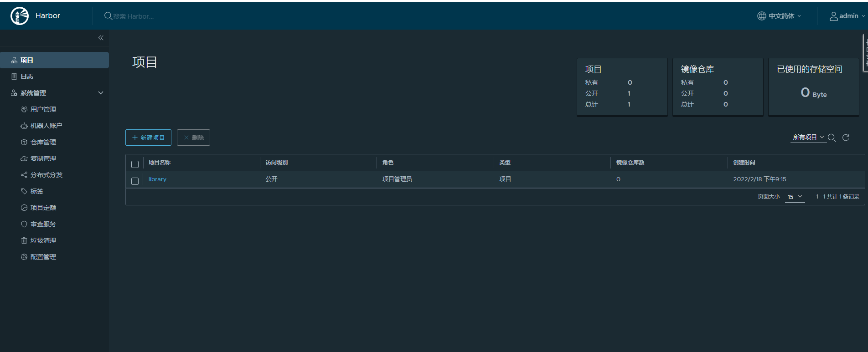Open the 日志 menu item
The image size is (868, 352).
27,77
